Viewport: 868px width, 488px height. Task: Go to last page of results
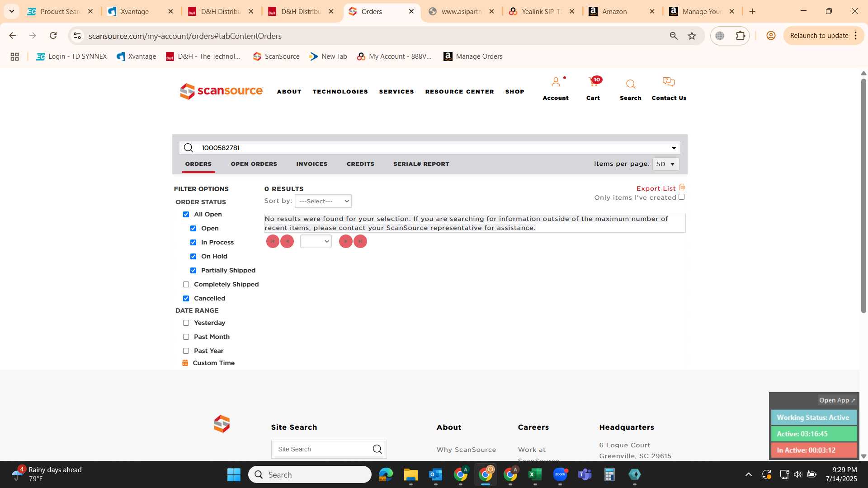click(360, 241)
